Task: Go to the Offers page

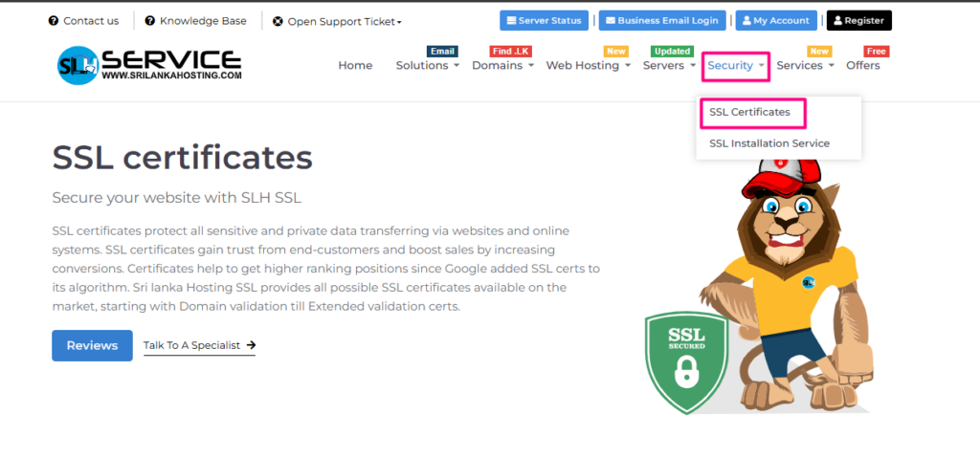Action: point(863,66)
